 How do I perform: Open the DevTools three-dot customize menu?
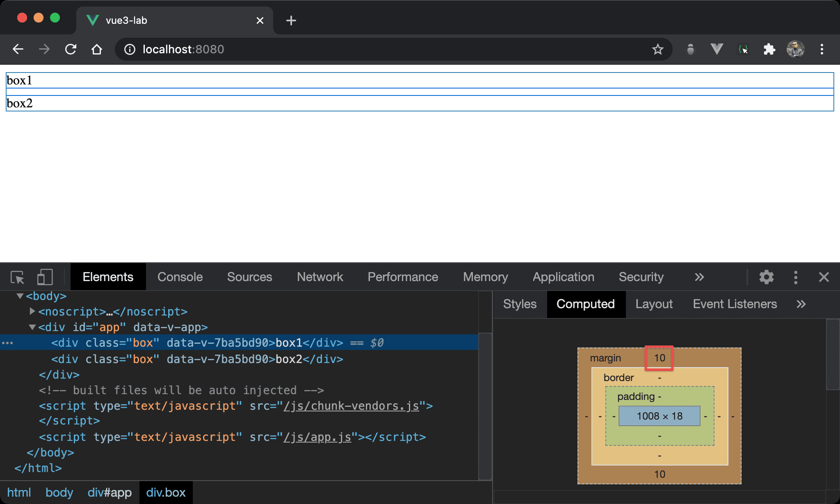click(796, 277)
